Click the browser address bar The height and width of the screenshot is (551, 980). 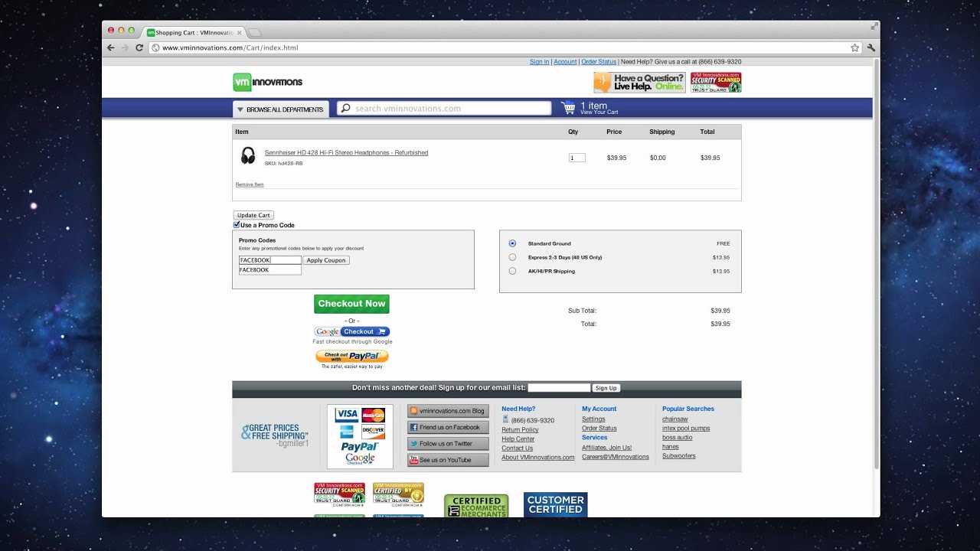point(505,47)
